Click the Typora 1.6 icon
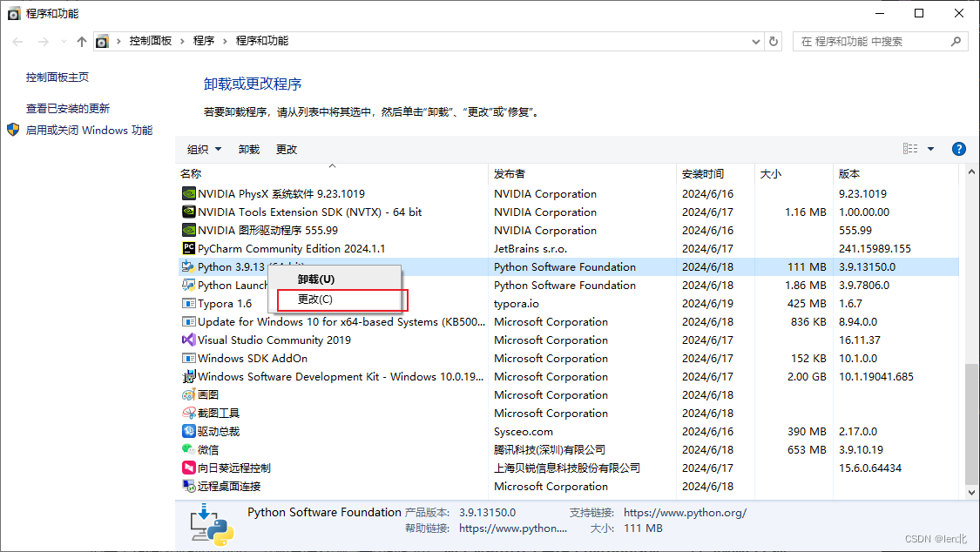The height and width of the screenshot is (552, 980). (x=189, y=304)
